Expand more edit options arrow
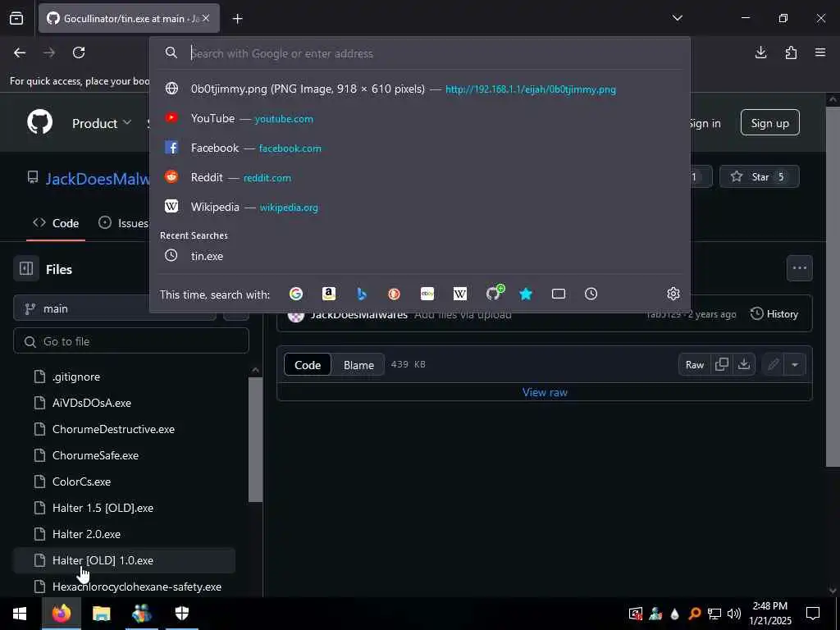The image size is (840, 630). 795,365
